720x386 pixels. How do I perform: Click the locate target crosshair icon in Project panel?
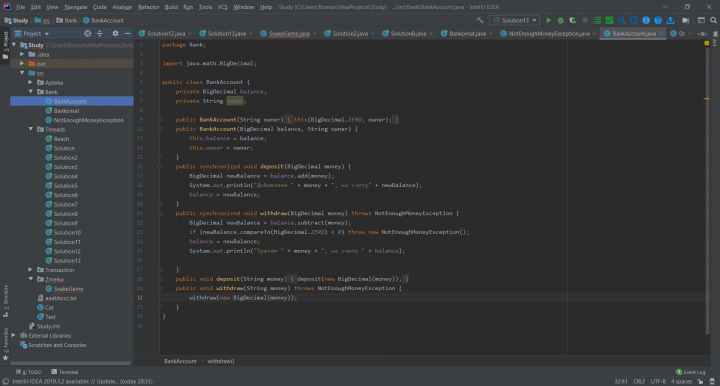point(87,34)
